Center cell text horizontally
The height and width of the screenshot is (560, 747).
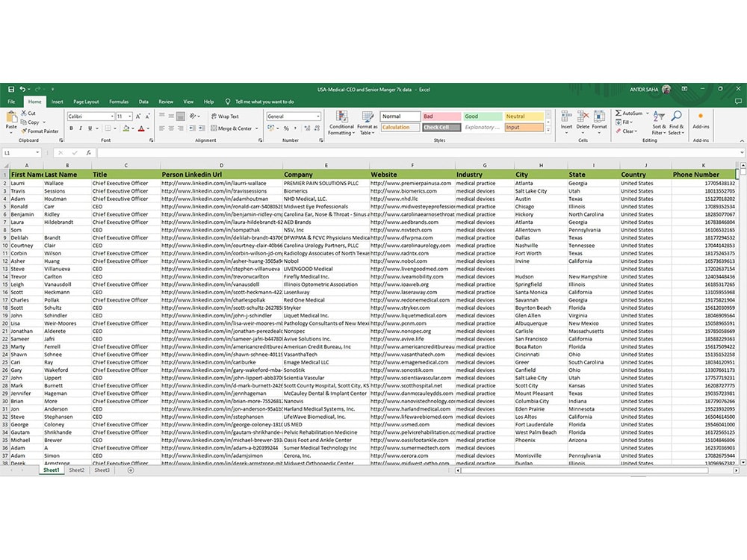pos(171,128)
